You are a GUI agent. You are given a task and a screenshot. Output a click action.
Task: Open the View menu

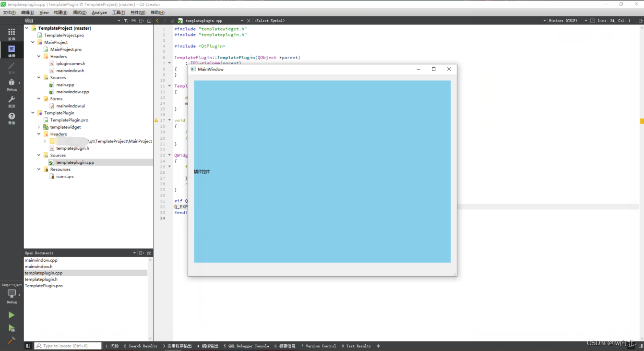[44, 12]
